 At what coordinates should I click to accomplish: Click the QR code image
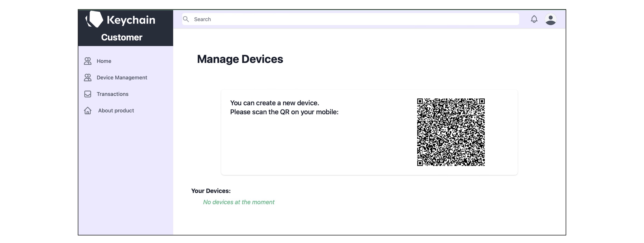[451, 132]
